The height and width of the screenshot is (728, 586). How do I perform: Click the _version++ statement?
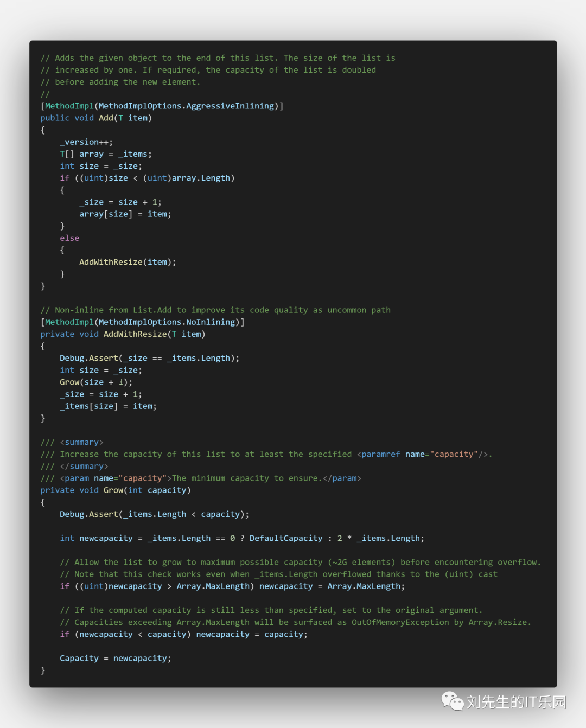coord(86,142)
